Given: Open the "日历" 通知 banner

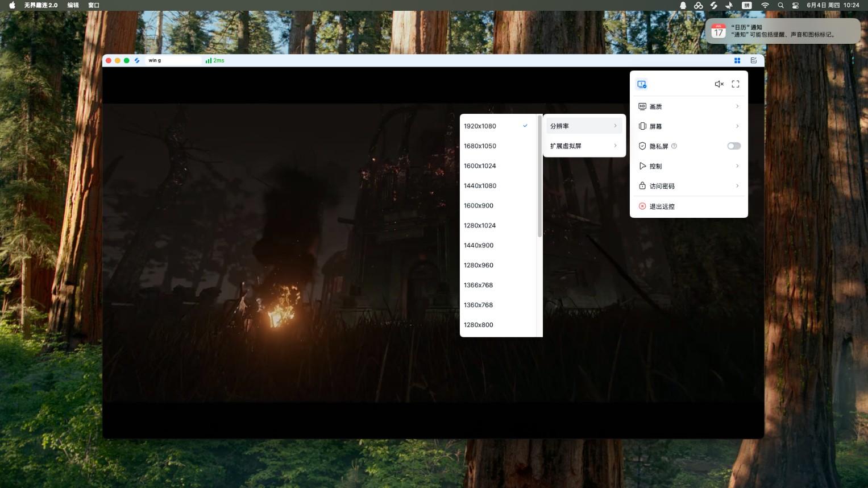Looking at the screenshot, I should (783, 31).
